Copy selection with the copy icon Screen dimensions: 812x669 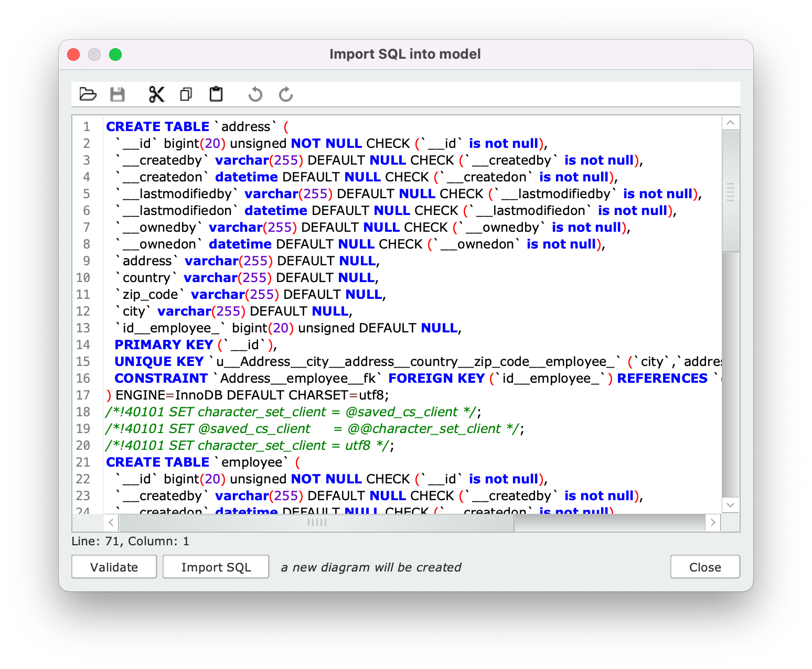(x=186, y=94)
